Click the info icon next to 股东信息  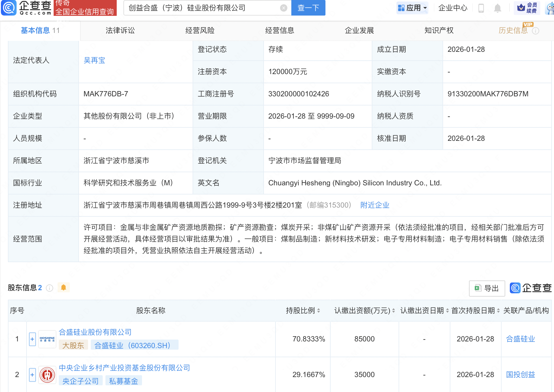49,288
